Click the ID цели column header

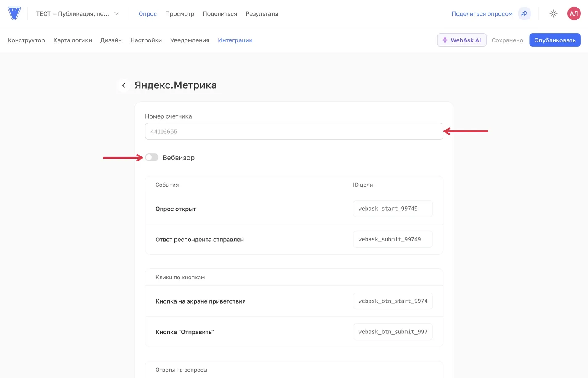pos(363,185)
